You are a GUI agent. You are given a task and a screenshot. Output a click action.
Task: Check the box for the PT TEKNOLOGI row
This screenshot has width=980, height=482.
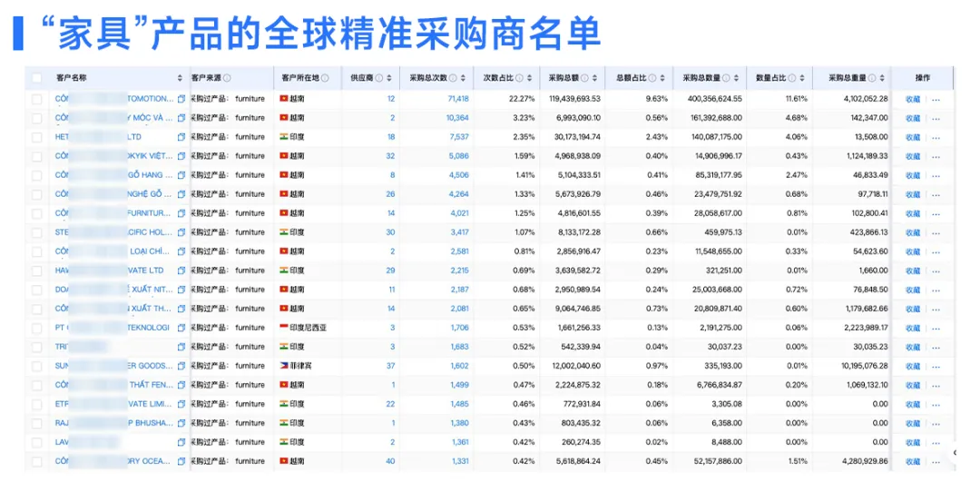tap(36, 328)
